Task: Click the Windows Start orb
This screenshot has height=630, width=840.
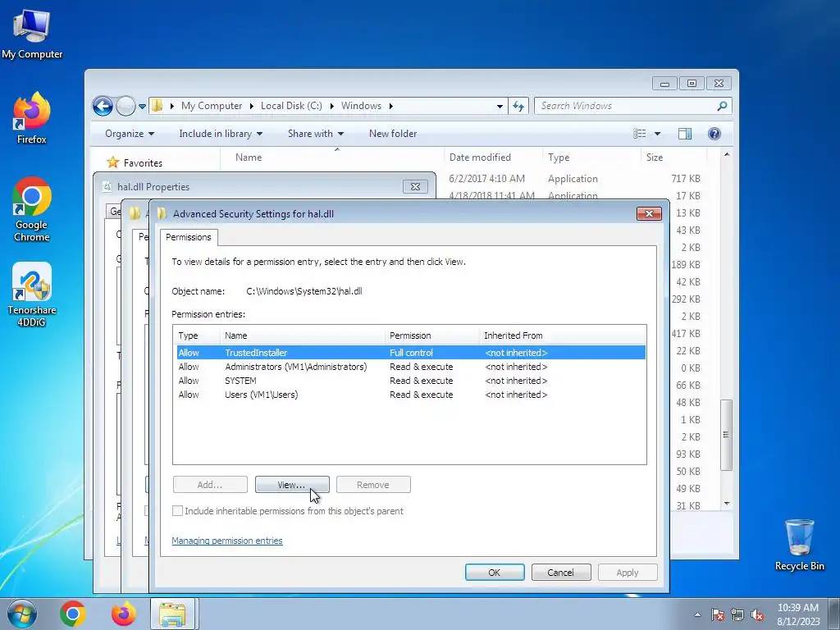Action: point(22,614)
